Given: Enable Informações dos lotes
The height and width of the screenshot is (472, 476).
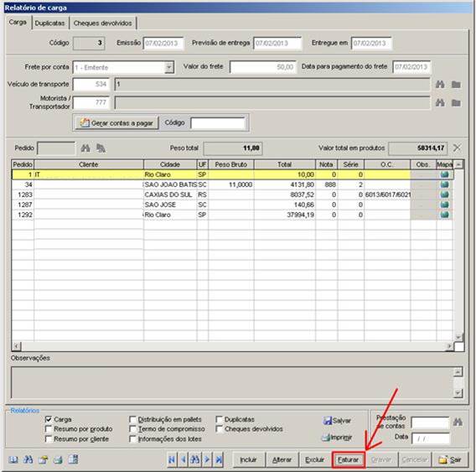Looking at the screenshot, I should pos(132,439).
